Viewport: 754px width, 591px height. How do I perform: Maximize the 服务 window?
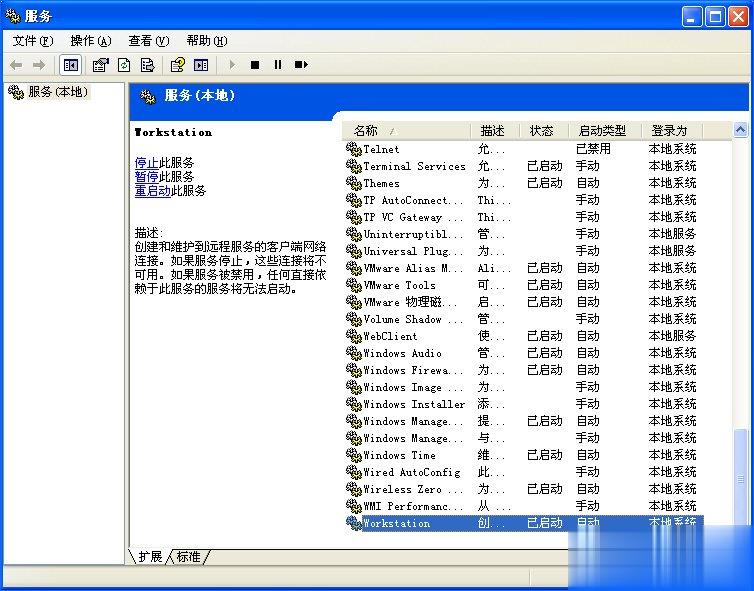(x=715, y=17)
